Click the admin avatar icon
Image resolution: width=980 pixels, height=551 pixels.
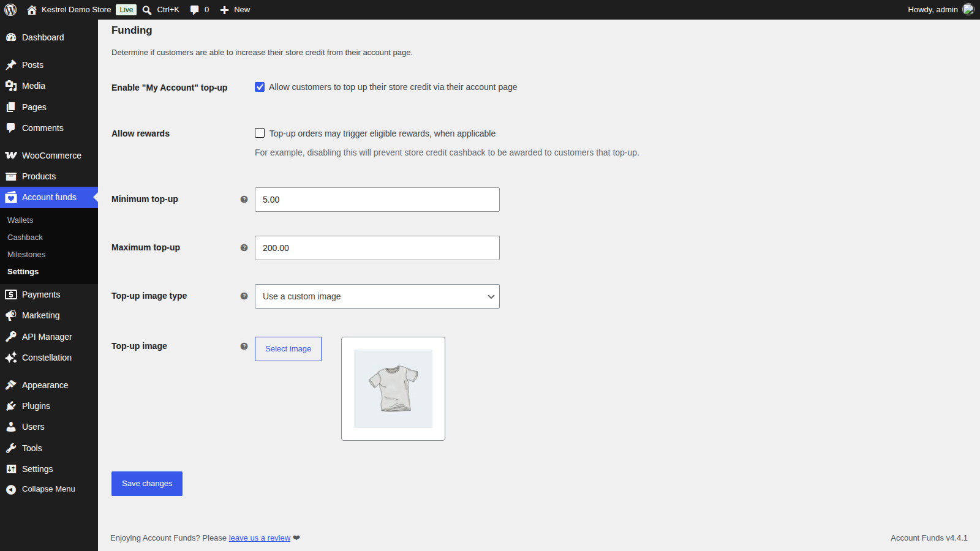click(x=968, y=9)
